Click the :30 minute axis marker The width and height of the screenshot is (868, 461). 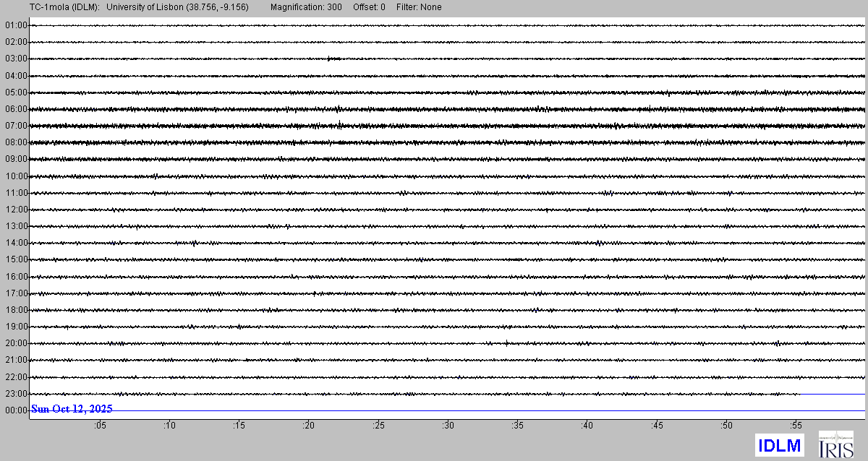pos(448,426)
